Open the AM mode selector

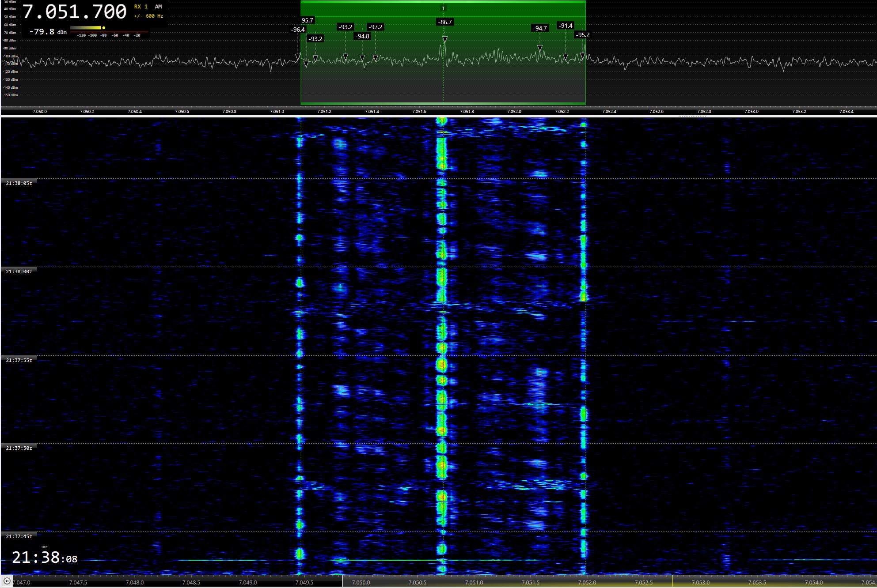click(158, 7)
